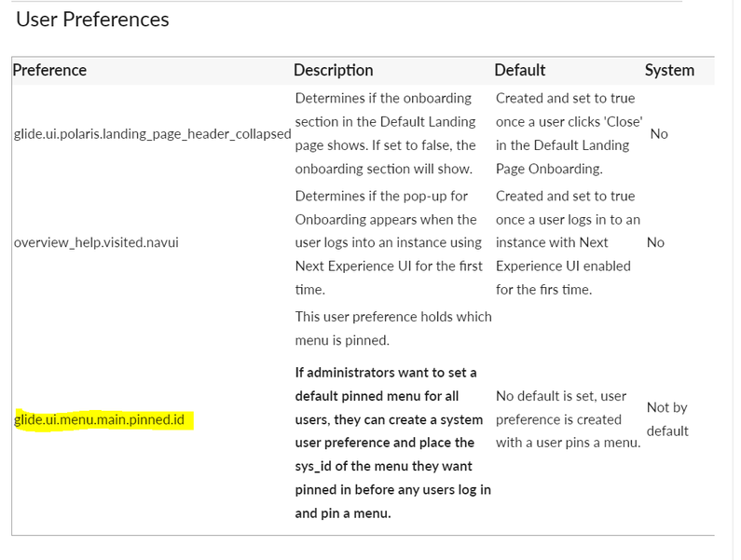Image resolution: width=741 pixels, height=560 pixels.
Task: Click 'This user preference holds which menu' text
Action: [393, 328]
